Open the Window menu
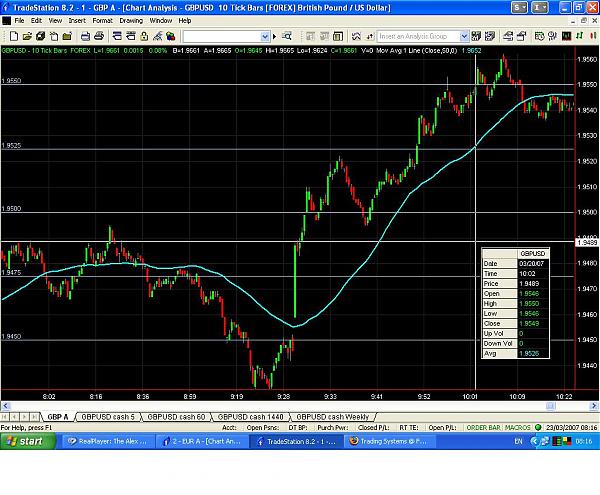Image resolution: width=600 pixels, height=495 pixels. point(160,20)
